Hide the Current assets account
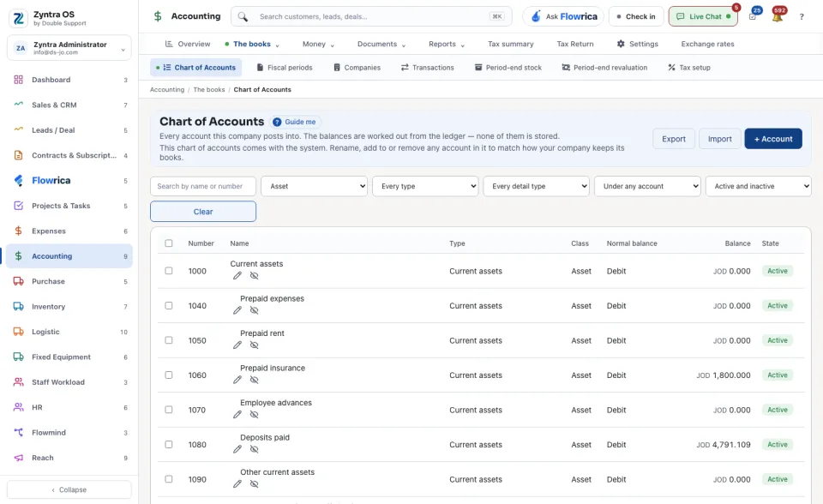 pyautogui.click(x=254, y=276)
